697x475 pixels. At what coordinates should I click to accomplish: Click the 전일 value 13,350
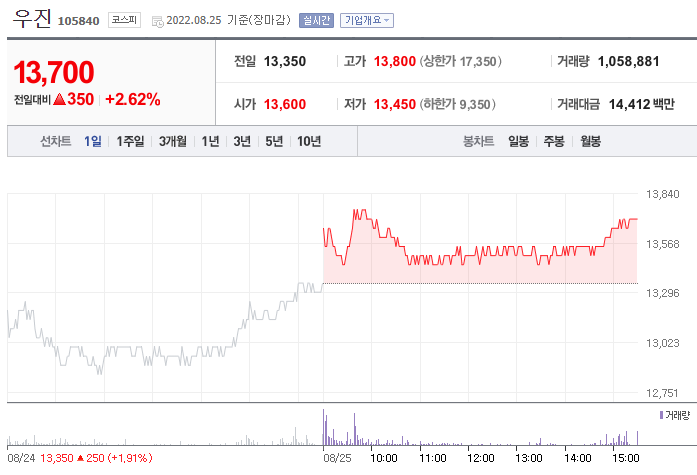point(285,61)
